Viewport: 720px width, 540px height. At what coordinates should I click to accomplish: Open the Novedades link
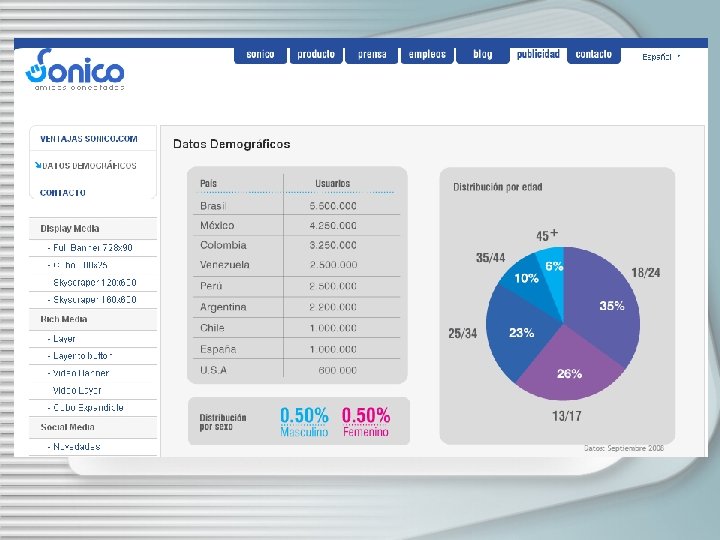[76, 446]
